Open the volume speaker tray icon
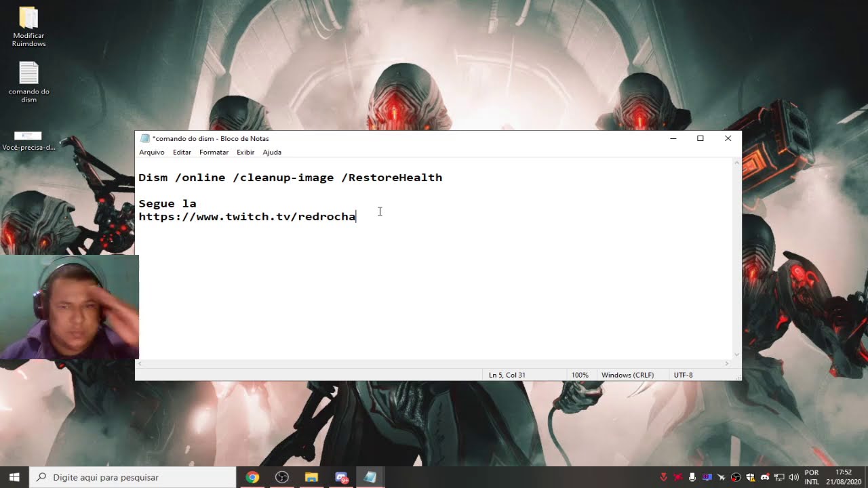Image resolution: width=868 pixels, height=488 pixels. [794, 477]
